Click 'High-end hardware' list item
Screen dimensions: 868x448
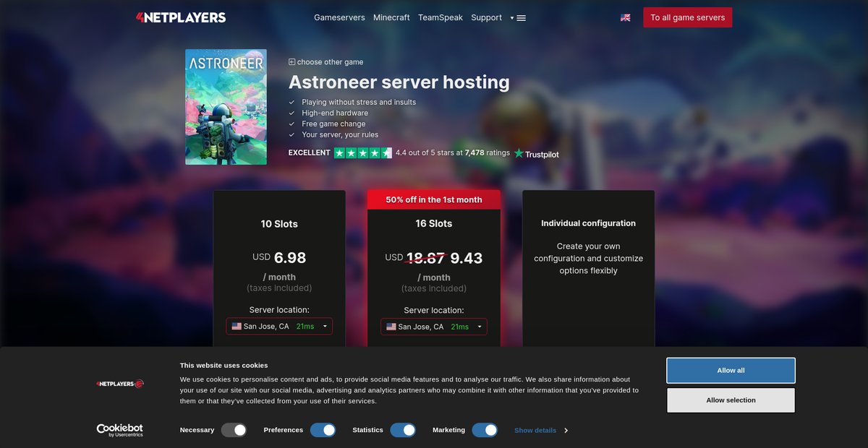click(x=335, y=113)
